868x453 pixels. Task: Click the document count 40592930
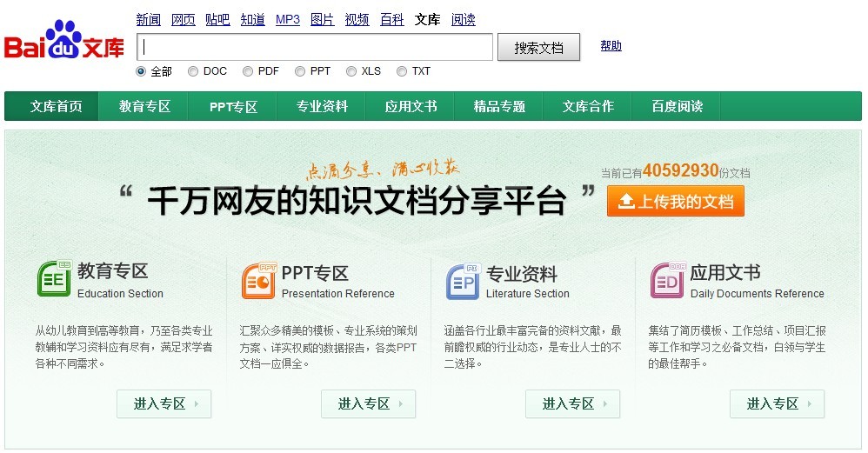tap(680, 170)
